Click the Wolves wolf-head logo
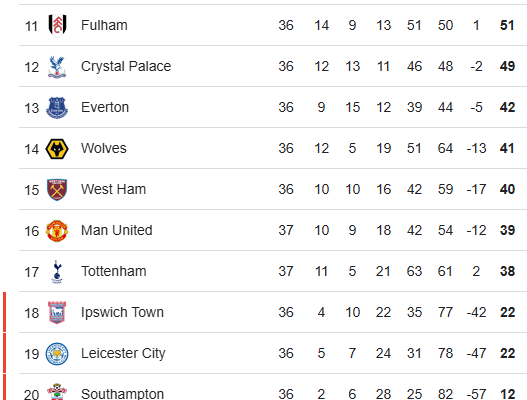This screenshot has width=527, height=400. pyautogui.click(x=57, y=149)
